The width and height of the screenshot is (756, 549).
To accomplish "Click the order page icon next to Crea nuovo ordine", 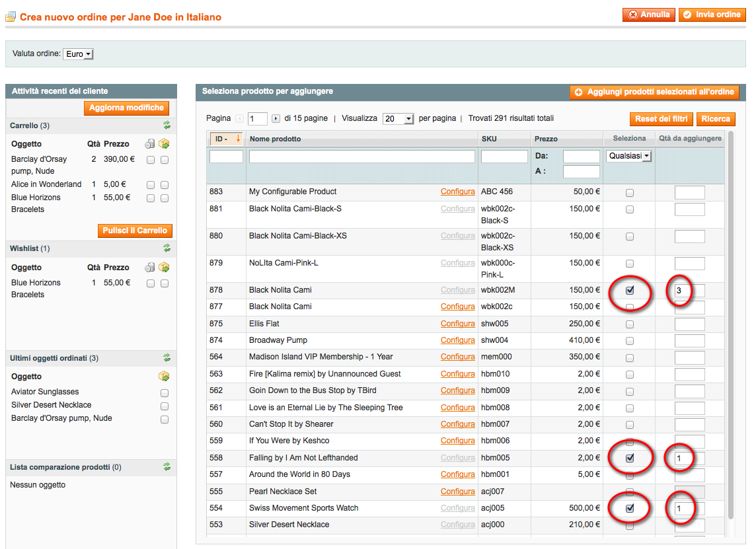I will pyautogui.click(x=11, y=17).
